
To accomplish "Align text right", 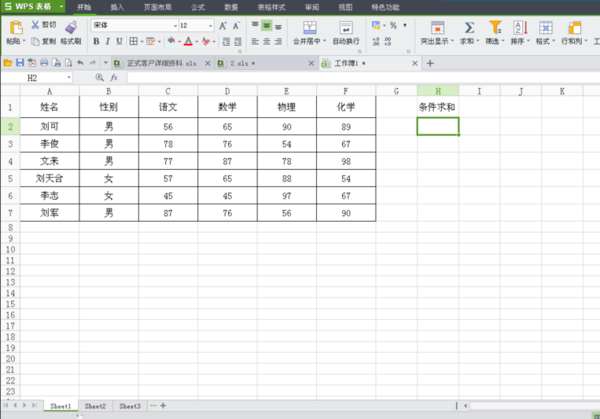I will click(x=279, y=41).
